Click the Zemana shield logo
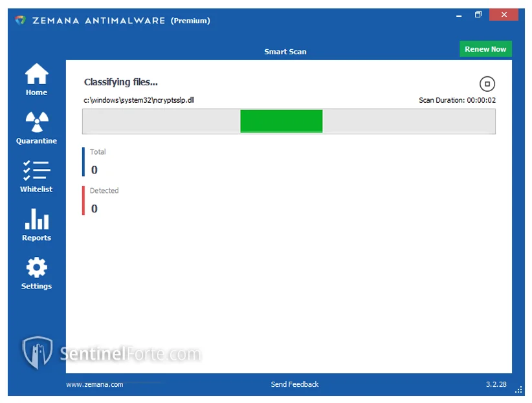 tap(20, 20)
